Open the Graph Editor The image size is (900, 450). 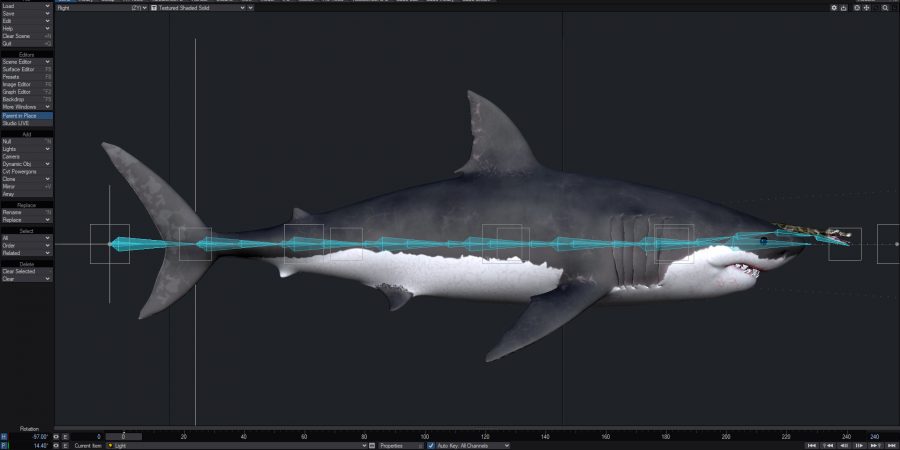[x=26, y=92]
